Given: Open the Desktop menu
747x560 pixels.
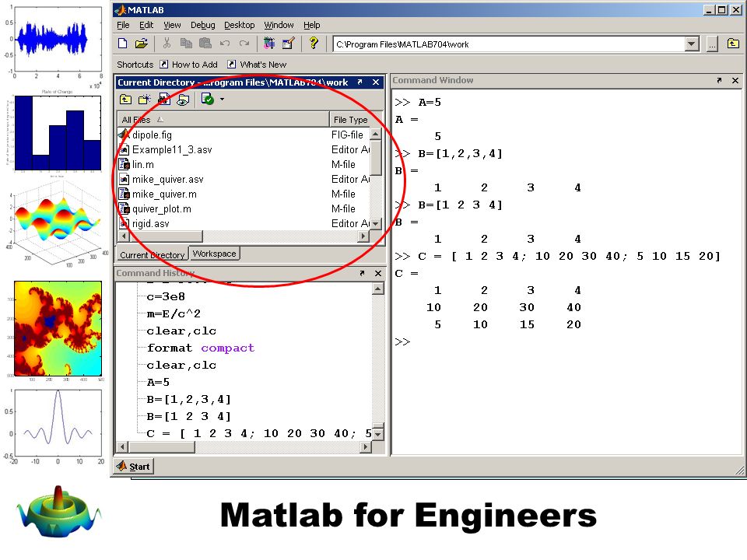Looking at the screenshot, I should (239, 25).
